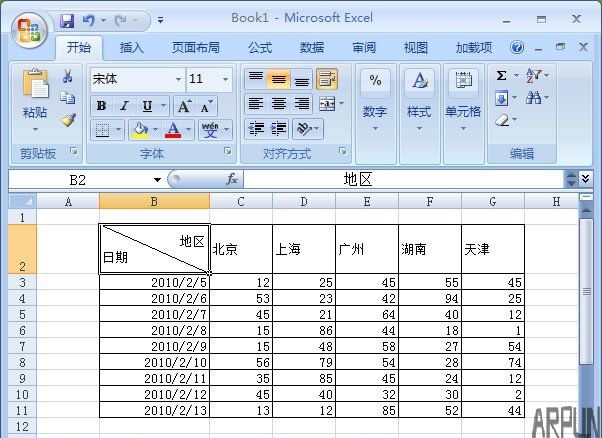
Task: Cut selection with scissors icon
Action: coord(68,76)
